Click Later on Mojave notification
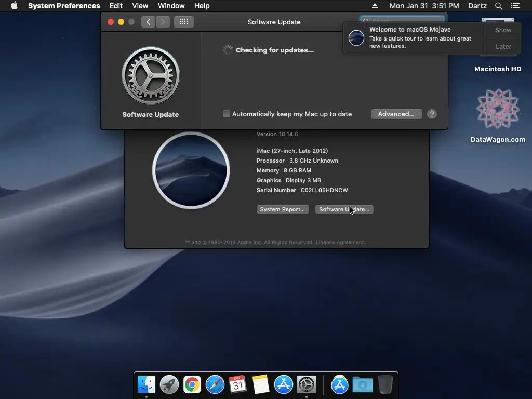532x399 pixels. point(503,46)
